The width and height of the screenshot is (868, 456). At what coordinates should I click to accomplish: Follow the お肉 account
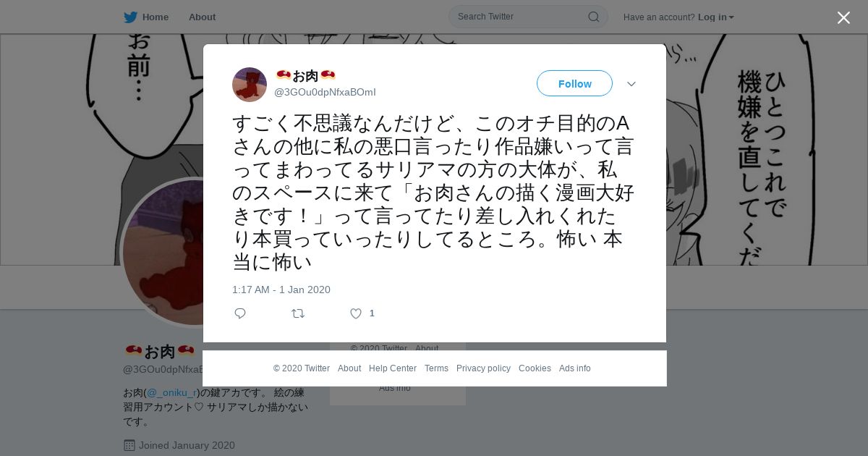pyautogui.click(x=574, y=83)
